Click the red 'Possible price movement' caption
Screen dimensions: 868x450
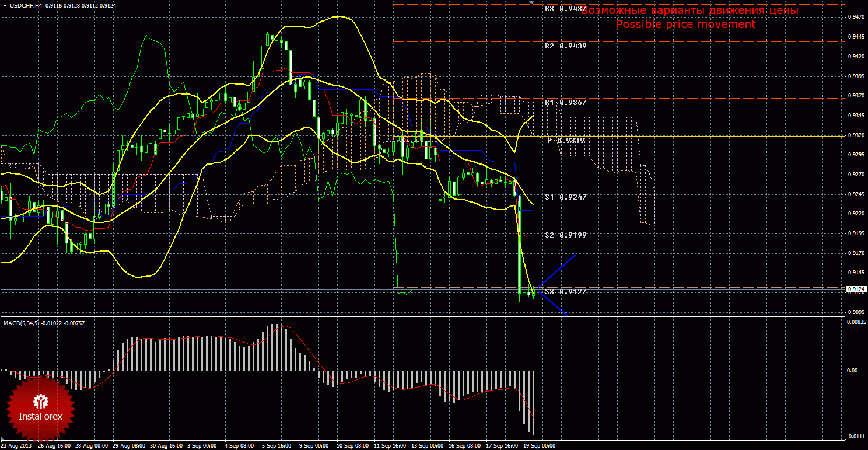pyautogui.click(x=685, y=25)
